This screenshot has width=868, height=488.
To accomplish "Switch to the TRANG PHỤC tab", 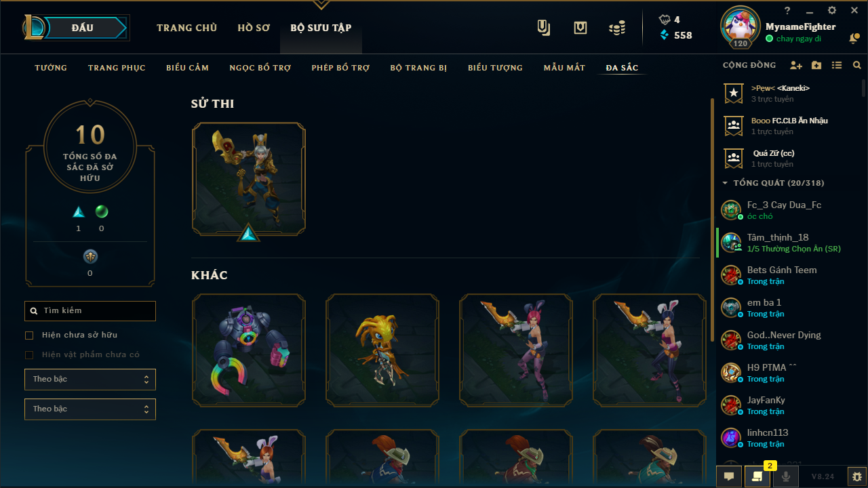I will tap(117, 68).
